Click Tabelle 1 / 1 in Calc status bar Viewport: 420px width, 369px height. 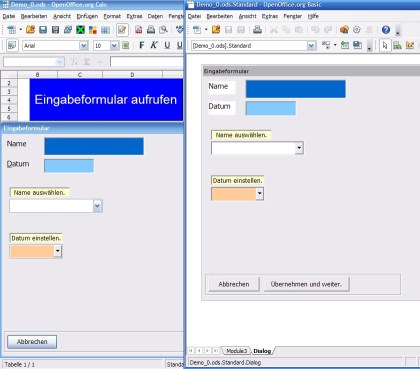(19, 364)
